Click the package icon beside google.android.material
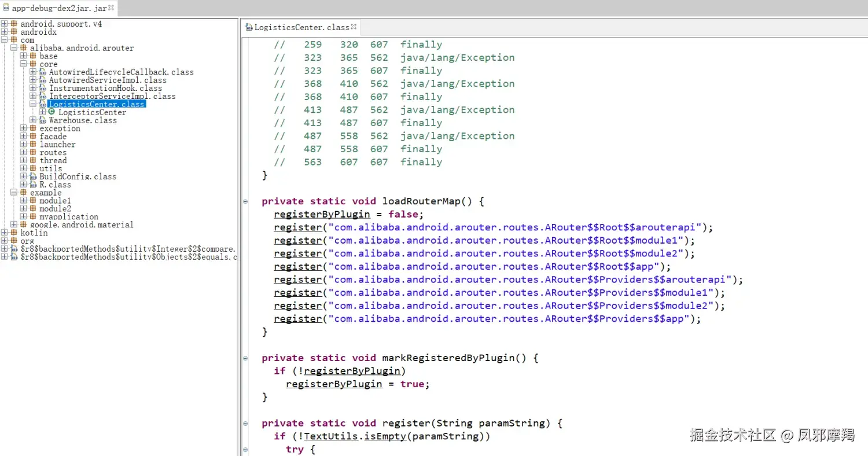This screenshot has width=868, height=456. point(24,225)
